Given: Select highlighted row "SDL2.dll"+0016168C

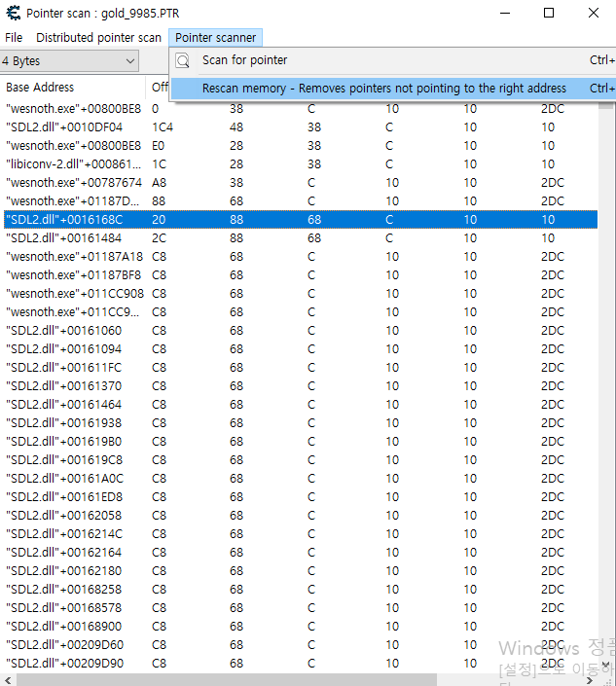Looking at the screenshot, I should point(301,220).
